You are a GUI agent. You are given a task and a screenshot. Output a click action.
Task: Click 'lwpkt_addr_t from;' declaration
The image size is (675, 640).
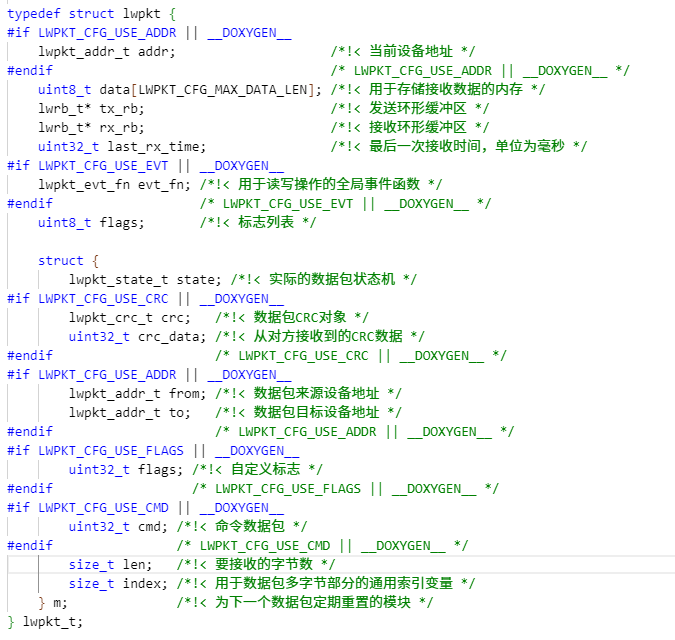(137, 394)
